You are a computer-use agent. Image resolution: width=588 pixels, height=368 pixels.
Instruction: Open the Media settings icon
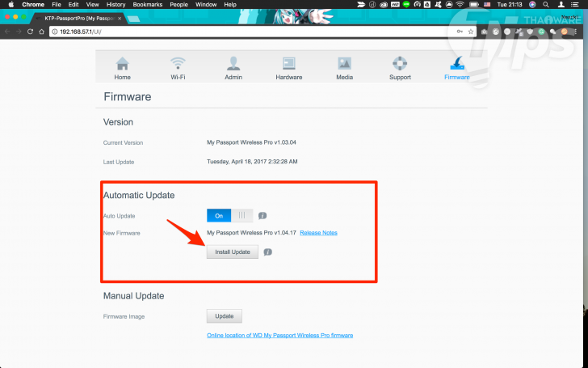pos(344,63)
